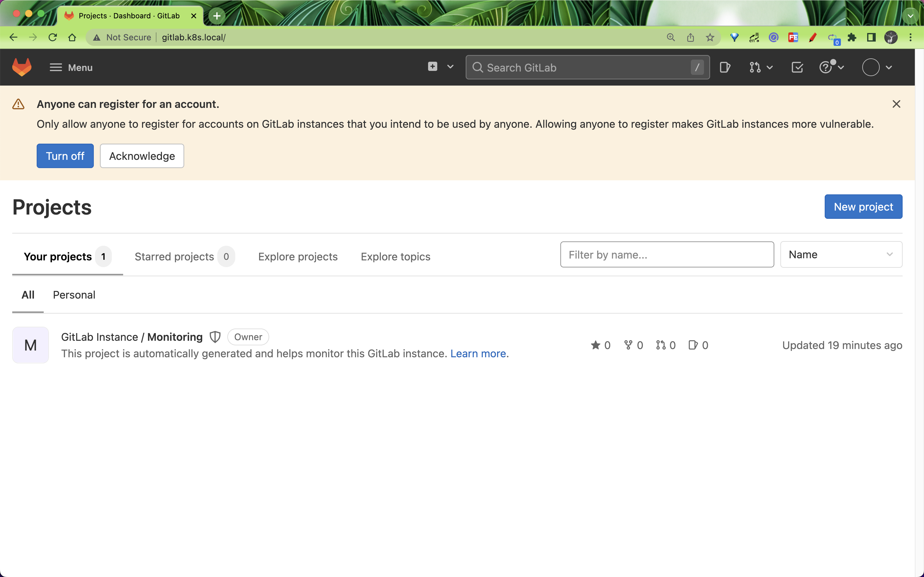
Task: Open the GitLab Instance / Monitoring project
Action: [132, 337]
